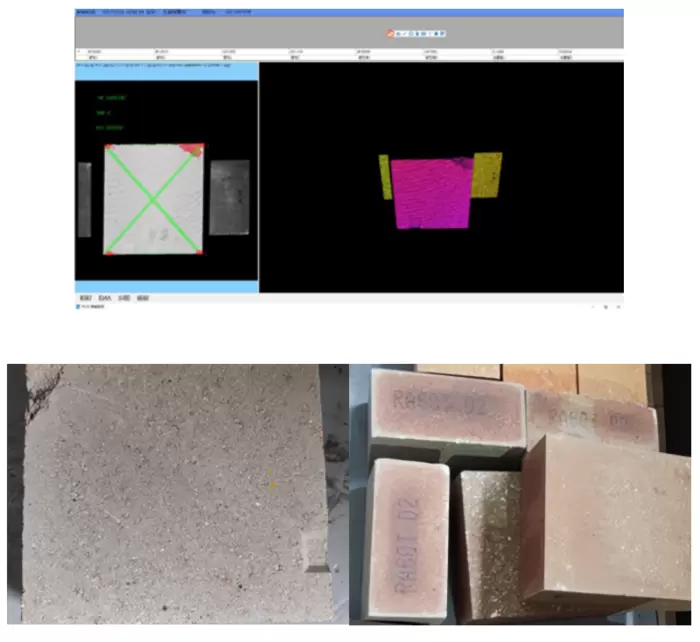Select the yellow left segment of the point cloud
Screen dimensions: 700x642
click(384, 177)
